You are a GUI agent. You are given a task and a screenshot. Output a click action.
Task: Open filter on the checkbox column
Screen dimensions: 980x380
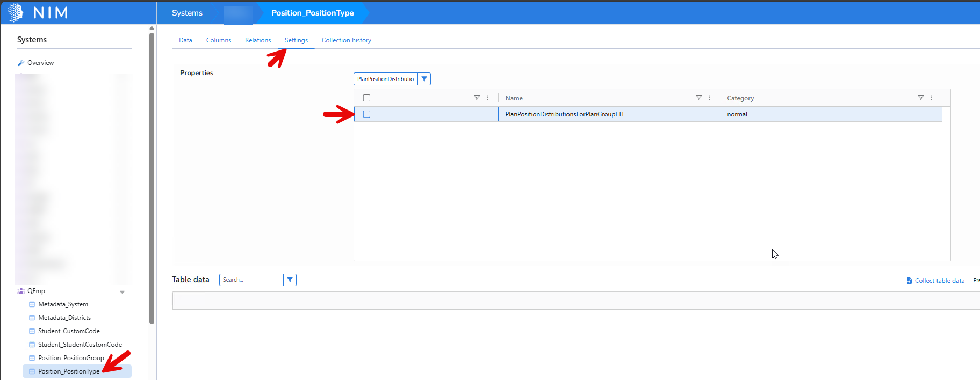tap(477, 98)
